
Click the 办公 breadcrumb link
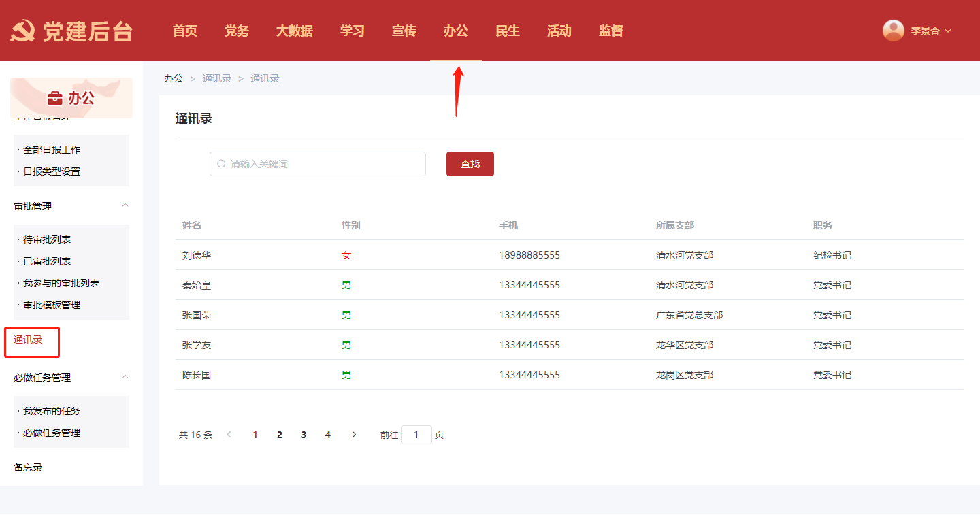click(x=173, y=78)
